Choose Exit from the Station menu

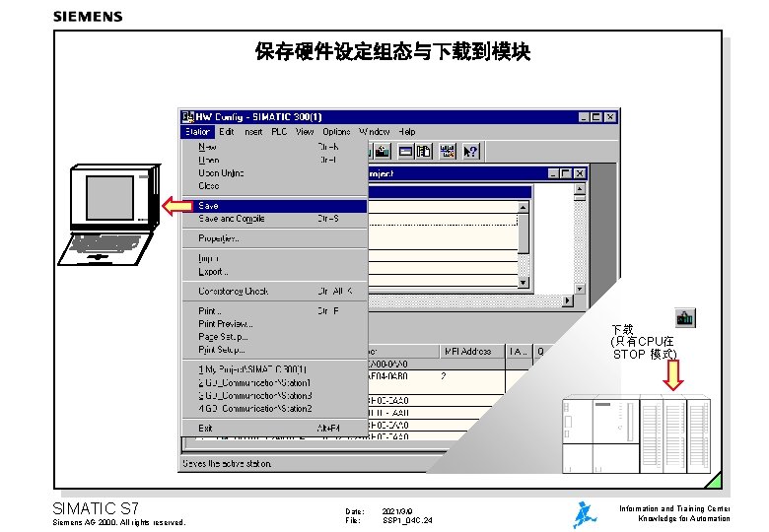point(275,429)
